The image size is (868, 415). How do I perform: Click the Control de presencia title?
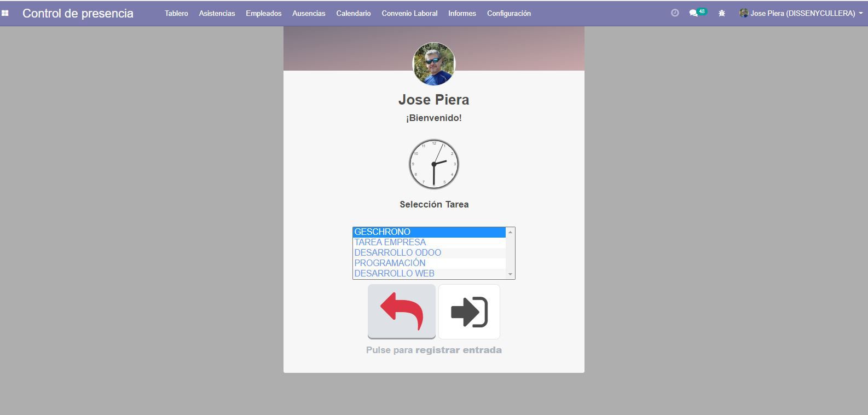[78, 13]
